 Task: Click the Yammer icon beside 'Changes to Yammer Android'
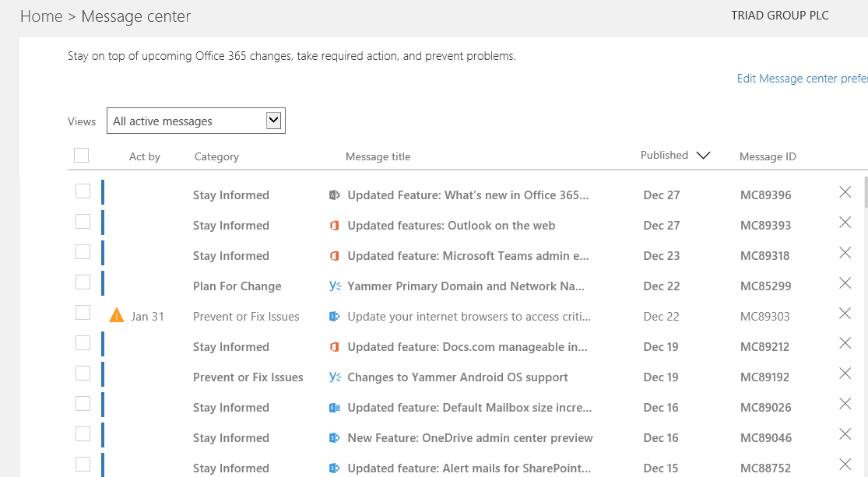point(335,377)
